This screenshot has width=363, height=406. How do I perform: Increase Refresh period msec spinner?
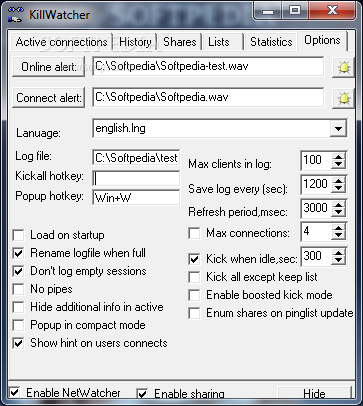[339, 205]
